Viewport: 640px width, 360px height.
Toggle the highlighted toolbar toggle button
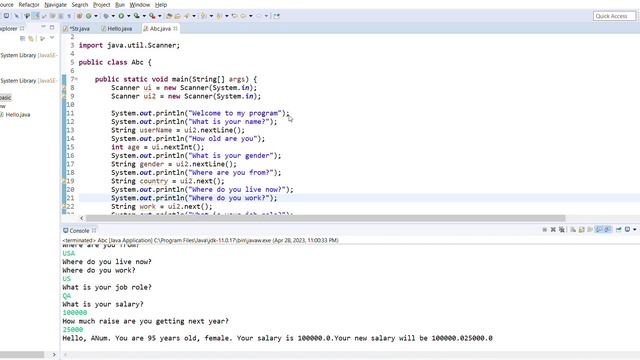(x=36, y=16)
